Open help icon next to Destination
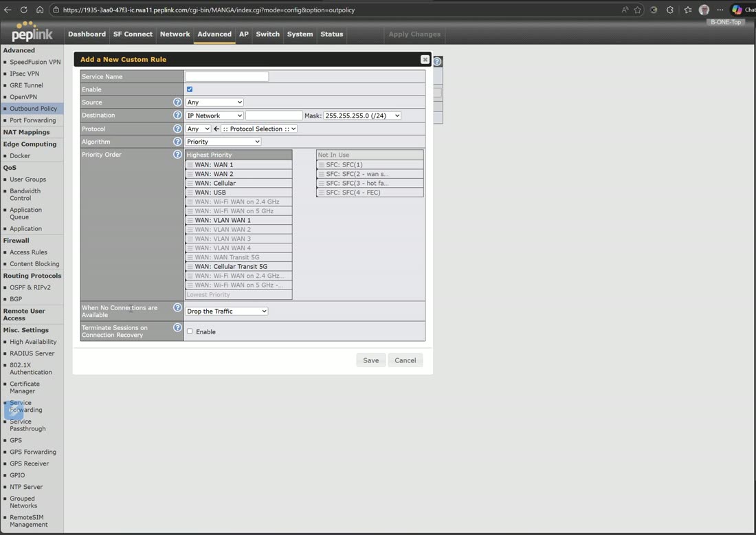The image size is (756, 535). point(177,116)
